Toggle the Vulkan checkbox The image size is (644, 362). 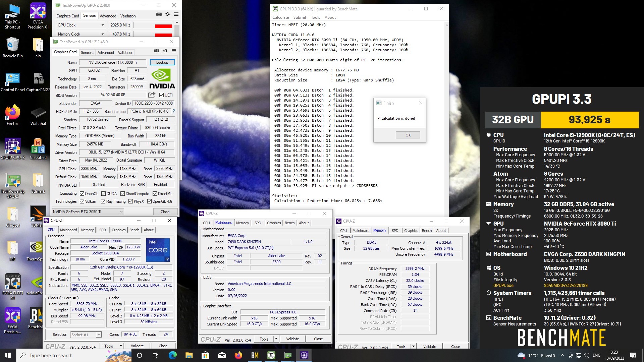(82, 201)
